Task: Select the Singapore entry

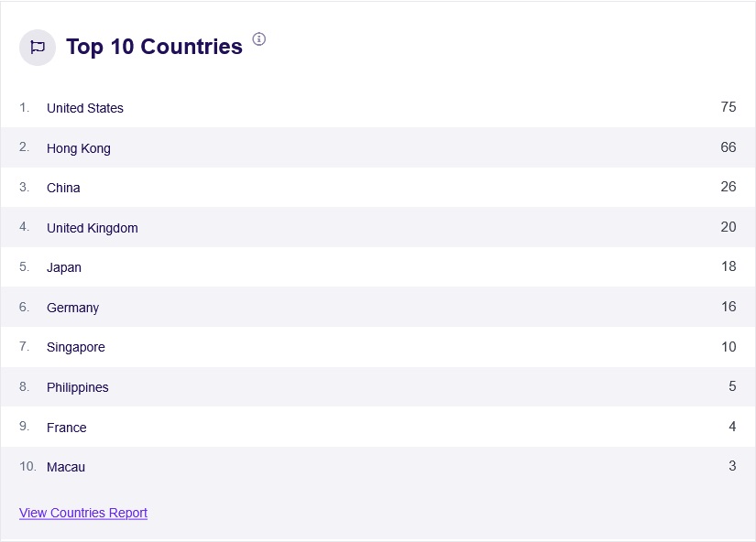Action: tap(76, 347)
